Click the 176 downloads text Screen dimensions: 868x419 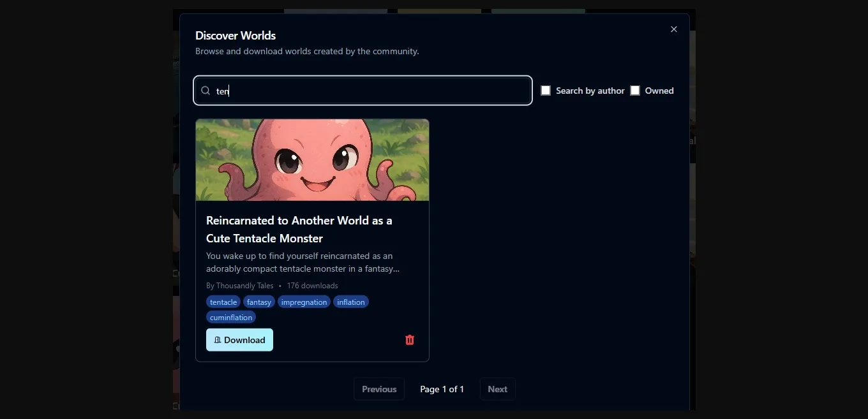pyautogui.click(x=312, y=285)
